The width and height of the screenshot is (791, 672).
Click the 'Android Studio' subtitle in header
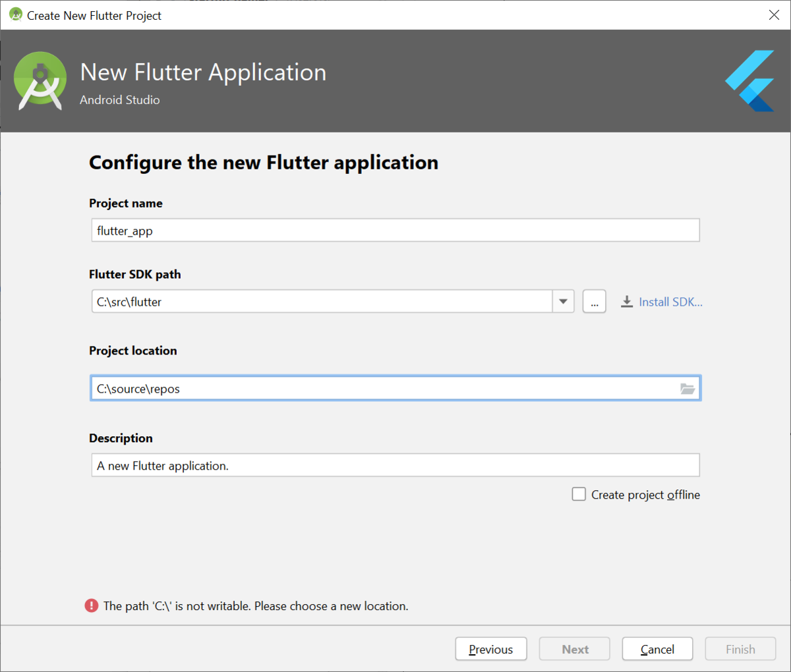120,99
